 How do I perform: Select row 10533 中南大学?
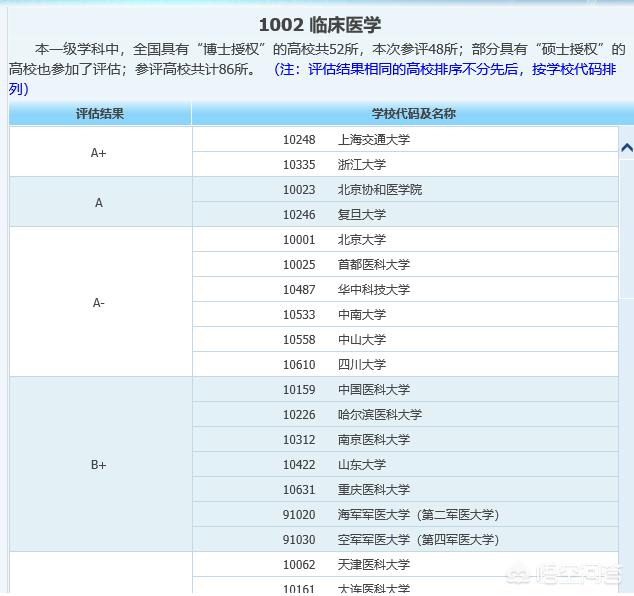405,315
